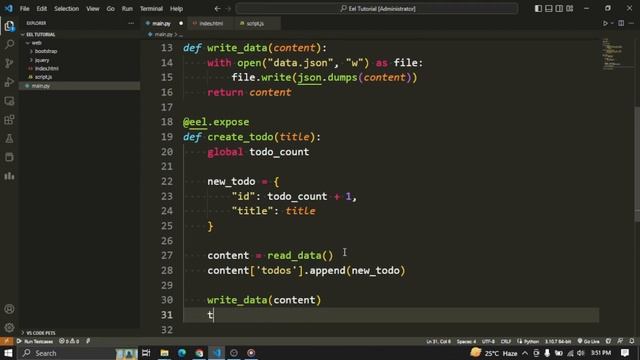The height and width of the screenshot is (360, 640).
Task: Toggle the Secondary Side Bar
Action: (559, 9)
